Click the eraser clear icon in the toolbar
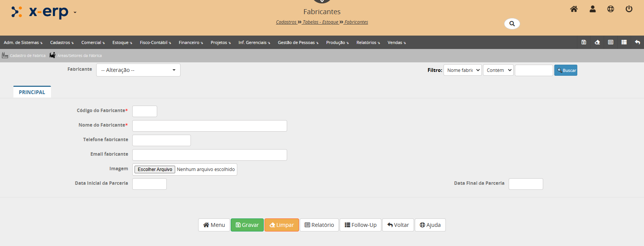The width and height of the screenshot is (644, 246). [x=597, y=42]
